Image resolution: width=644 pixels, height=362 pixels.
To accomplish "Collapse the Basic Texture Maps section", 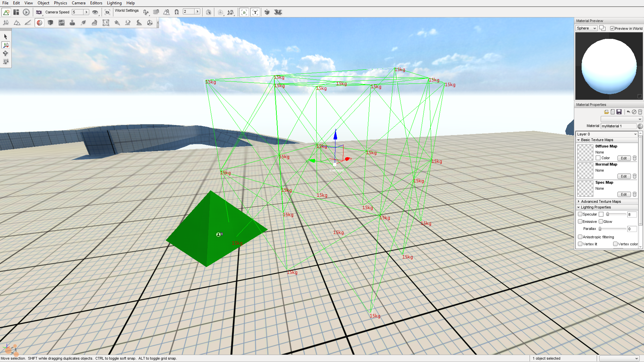I will pos(607,140).
